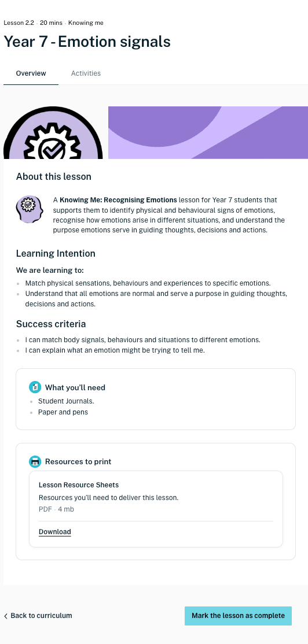Click the purple banner image
Image resolution: width=308 pixels, height=644 pixels.
pyautogui.click(x=208, y=132)
